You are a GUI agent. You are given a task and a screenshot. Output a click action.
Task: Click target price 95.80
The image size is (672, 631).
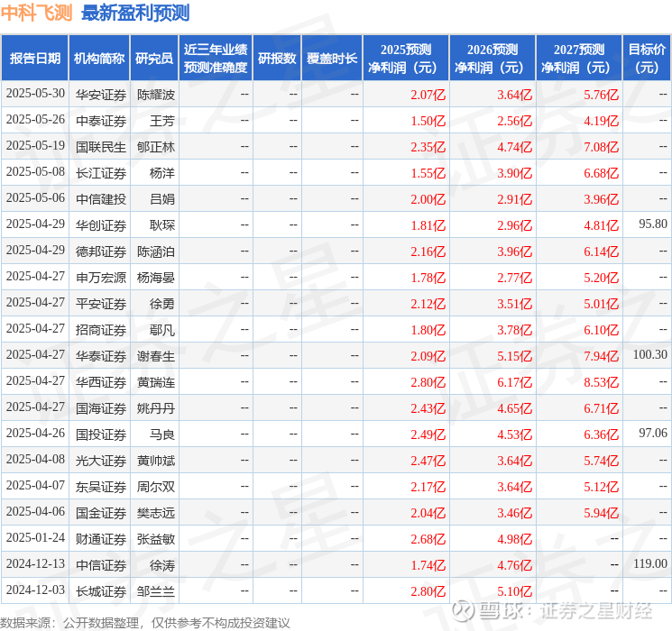(x=653, y=224)
